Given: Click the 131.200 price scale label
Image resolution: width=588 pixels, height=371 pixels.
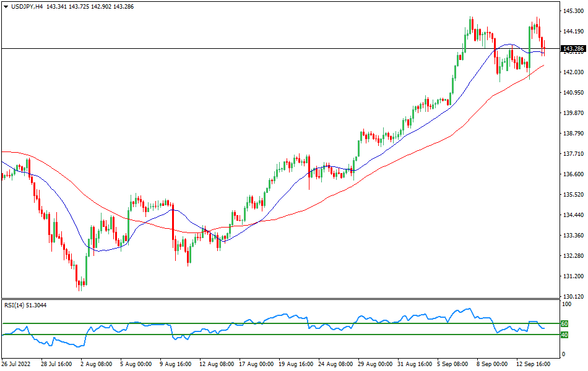Looking at the screenshot, I should pos(571,276).
